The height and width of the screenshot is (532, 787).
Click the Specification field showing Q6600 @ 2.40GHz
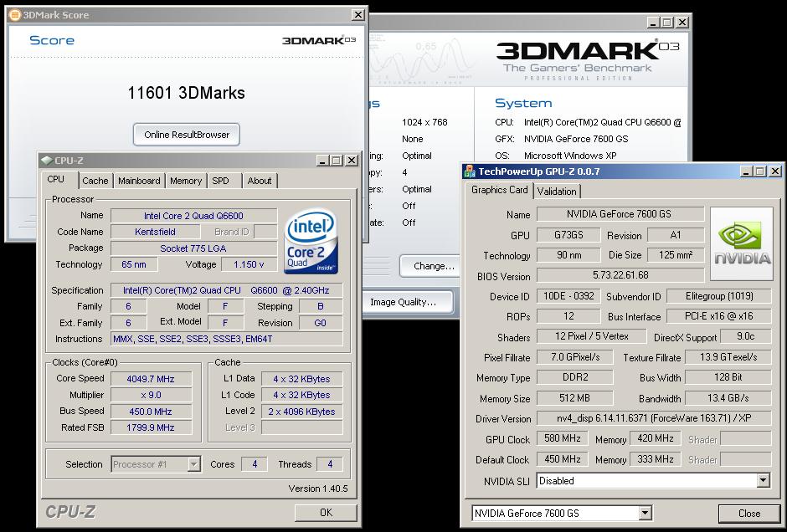point(227,290)
